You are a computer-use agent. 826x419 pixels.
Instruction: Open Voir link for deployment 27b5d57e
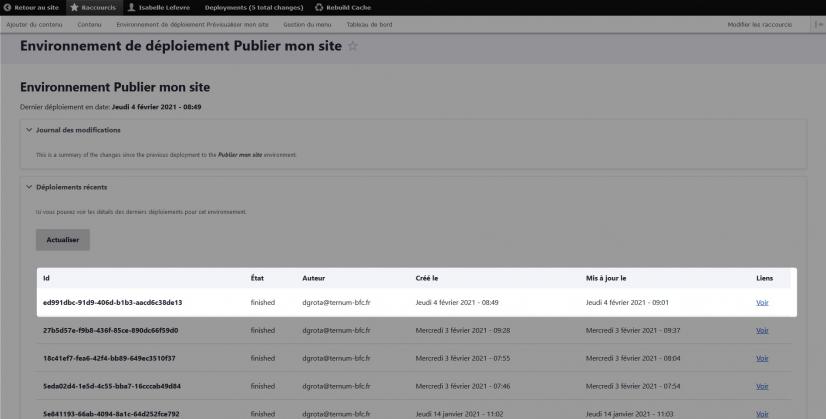point(763,330)
